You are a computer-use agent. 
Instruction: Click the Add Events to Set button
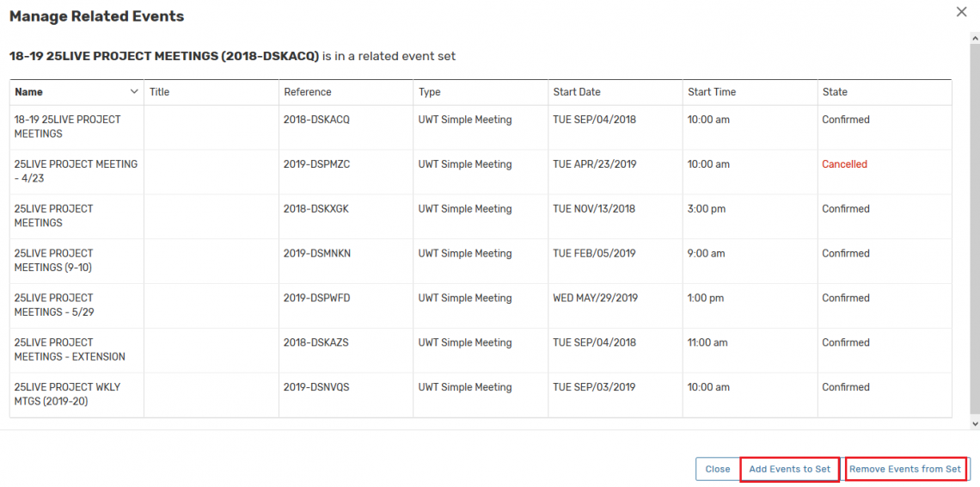pyautogui.click(x=789, y=469)
